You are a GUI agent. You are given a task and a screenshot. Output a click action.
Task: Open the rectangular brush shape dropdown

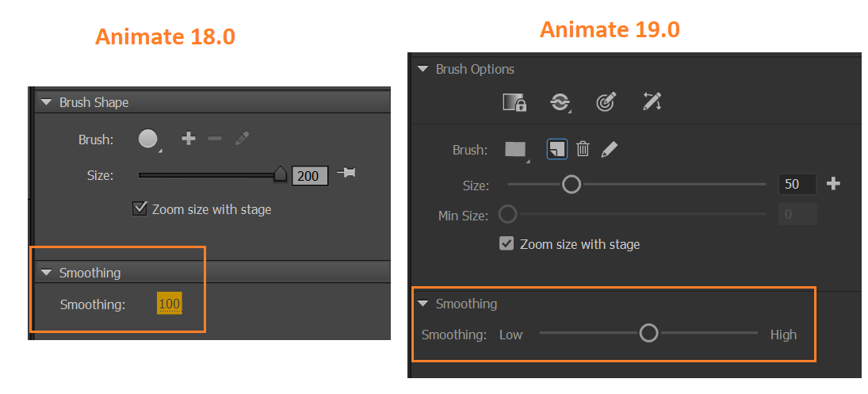(x=517, y=150)
